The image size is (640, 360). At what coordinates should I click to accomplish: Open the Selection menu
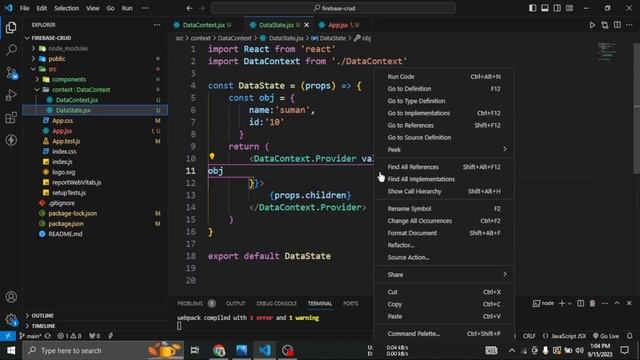tap(67, 8)
